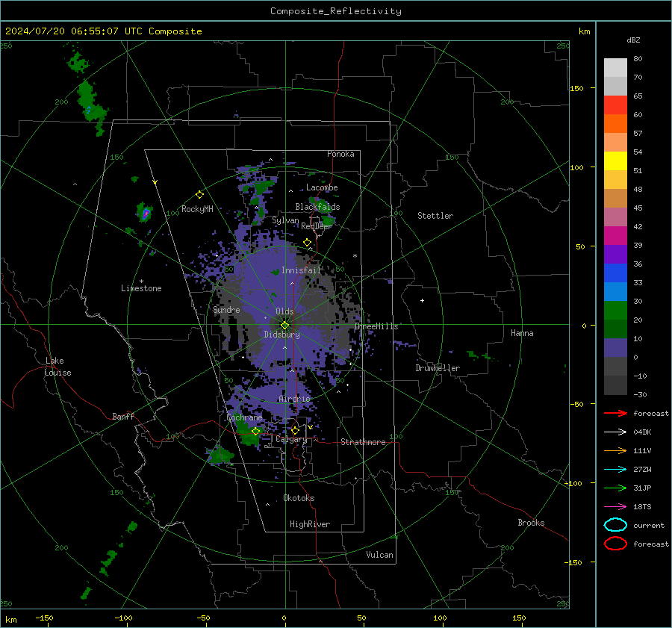Click the 'current' legend text
The height and width of the screenshot is (628, 672).
pyautogui.click(x=649, y=525)
